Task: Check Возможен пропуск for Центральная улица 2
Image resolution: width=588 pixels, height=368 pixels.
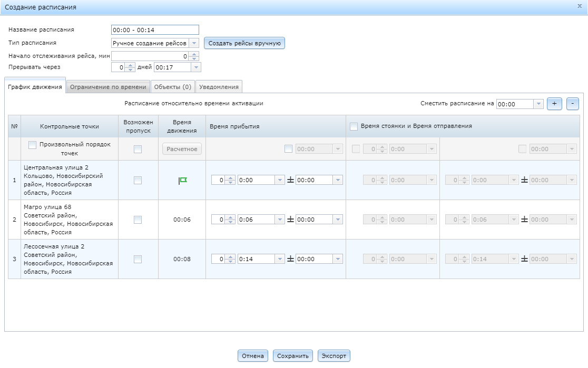Action: click(137, 180)
